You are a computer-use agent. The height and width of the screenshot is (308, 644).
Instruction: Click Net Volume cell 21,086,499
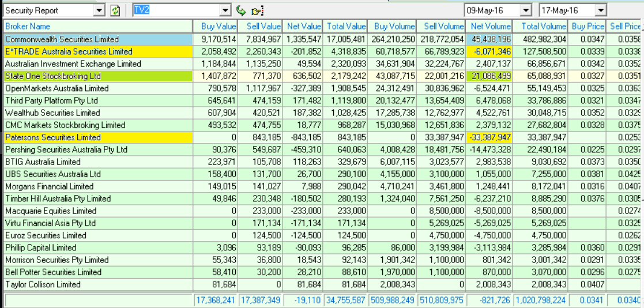pos(489,76)
